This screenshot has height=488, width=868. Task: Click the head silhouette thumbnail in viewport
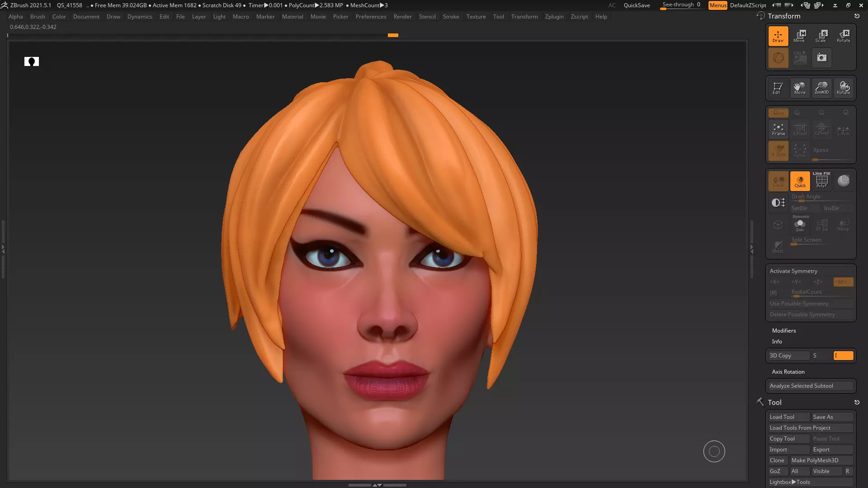(32, 61)
